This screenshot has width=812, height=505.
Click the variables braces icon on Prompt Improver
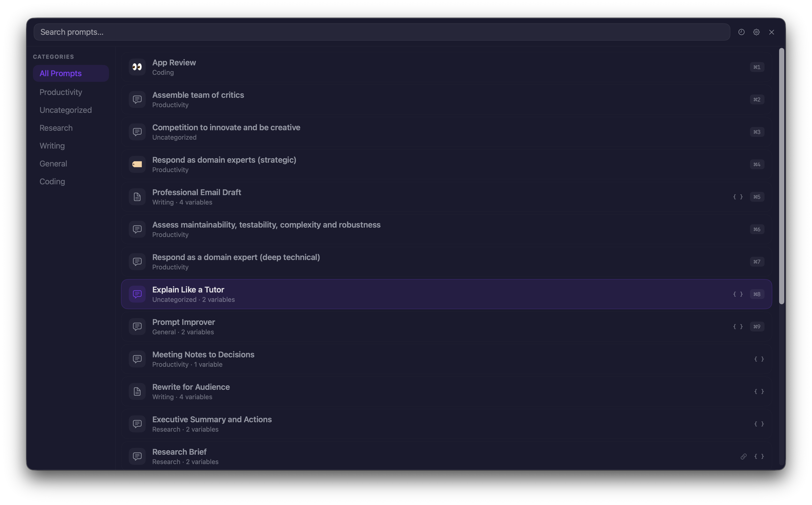[738, 327]
